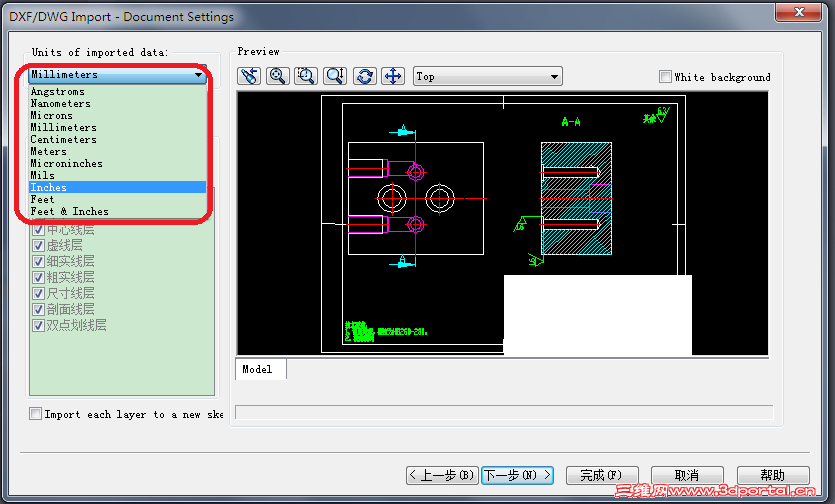This screenshot has width=835, height=504.
Task: Select the Zoom to Area icon
Action: [306, 76]
